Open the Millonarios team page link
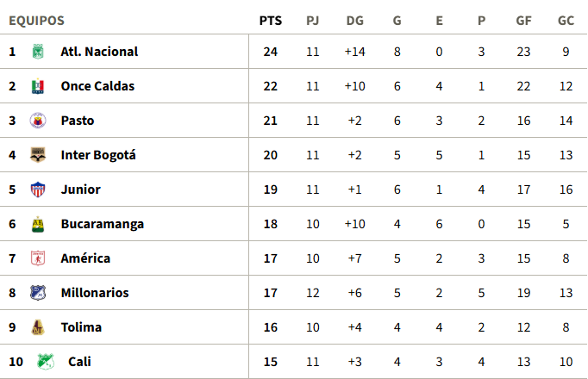The image size is (588, 379). pos(95,293)
